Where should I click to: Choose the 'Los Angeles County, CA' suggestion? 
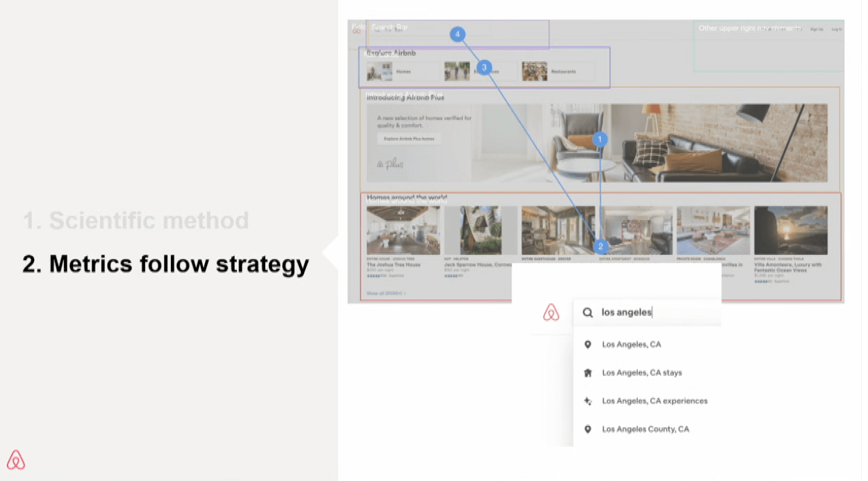click(x=645, y=429)
